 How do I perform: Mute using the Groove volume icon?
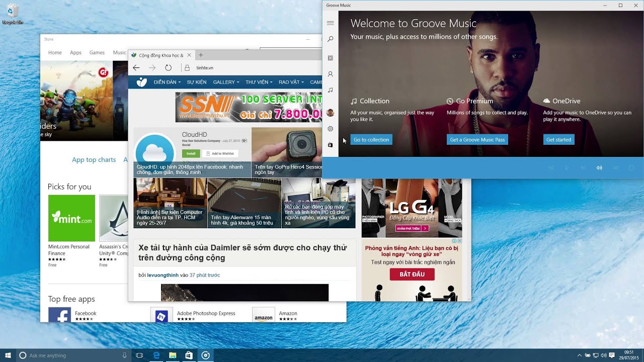[599, 168]
